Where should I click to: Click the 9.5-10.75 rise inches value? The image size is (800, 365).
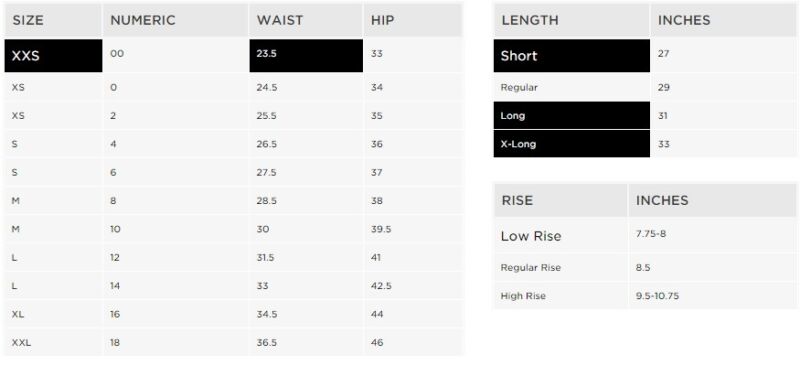tap(657, 296)
